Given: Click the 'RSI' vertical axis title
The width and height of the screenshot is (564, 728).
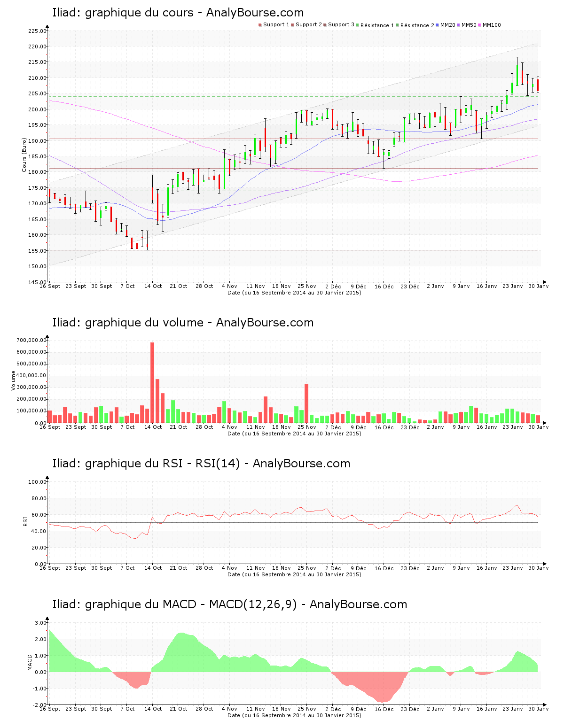Looking at the screenshot, I should point(25,521).
